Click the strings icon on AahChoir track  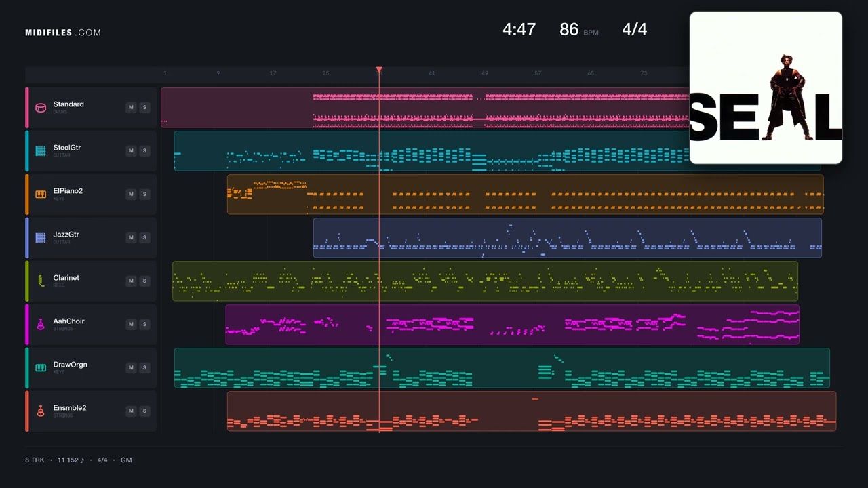(41, 324)
